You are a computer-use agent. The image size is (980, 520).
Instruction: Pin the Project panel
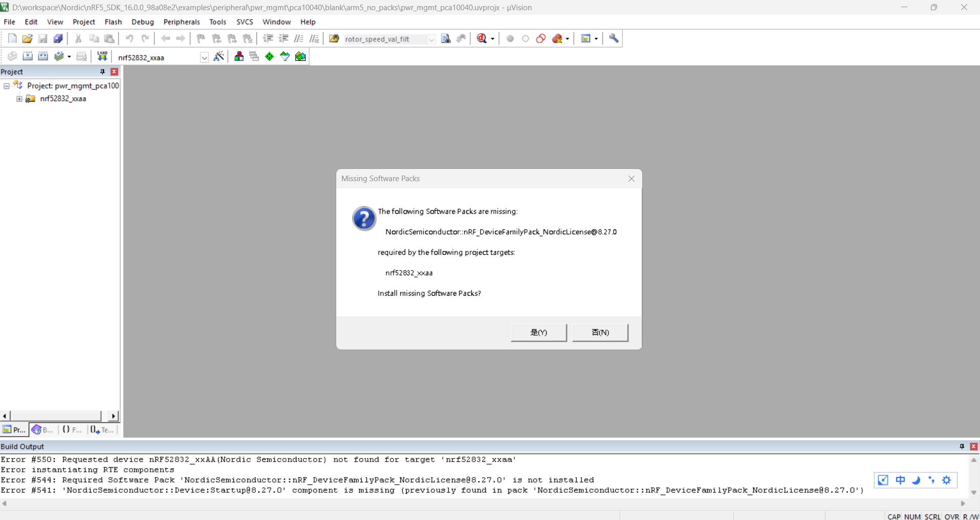[x=102, y=72]
